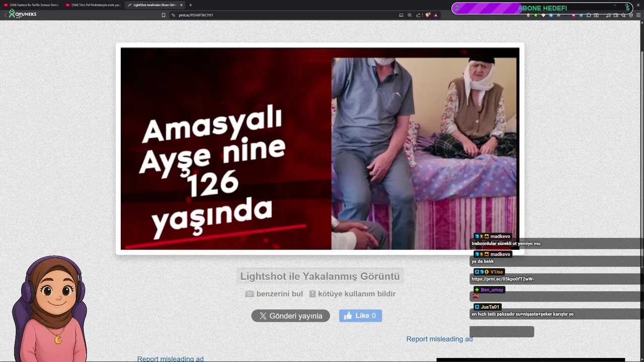The height and width of the screenshot is (362, 644).
Task: Click the prnt.sc link in V1isa's chat message
Action: pyautogui.click(x=503, y=279)
